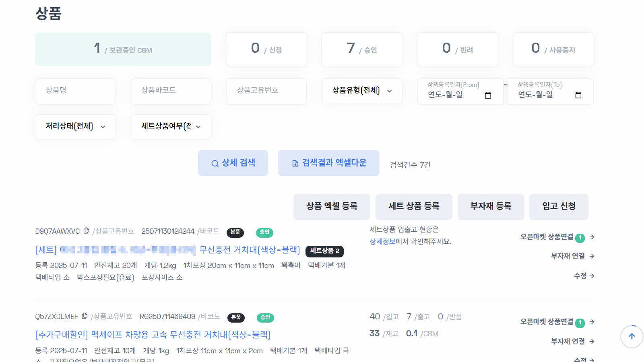644x362 pixels.
Task: Open the 상품유형(전체) dropdown
Action: pyautogui.click(x=361, y=91)
